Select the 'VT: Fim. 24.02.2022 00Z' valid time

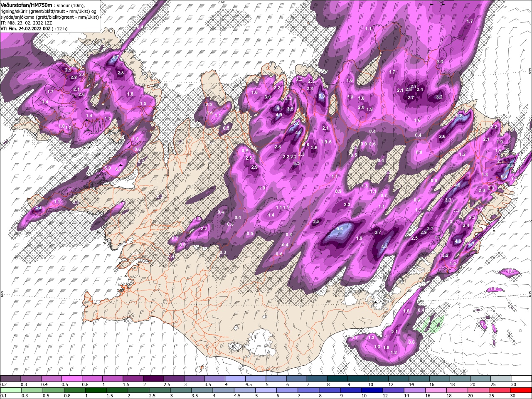click(x=25, y=29)
